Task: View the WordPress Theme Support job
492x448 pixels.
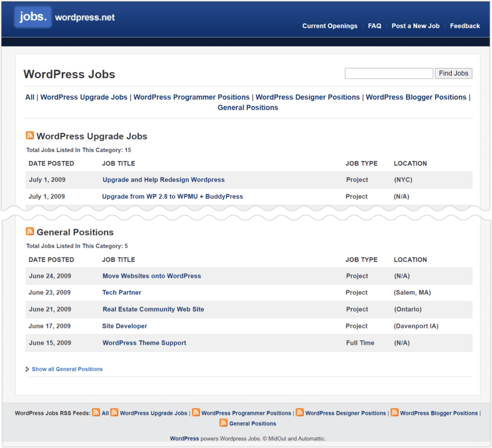Action: pyautogui.click(x=144, y=343)
